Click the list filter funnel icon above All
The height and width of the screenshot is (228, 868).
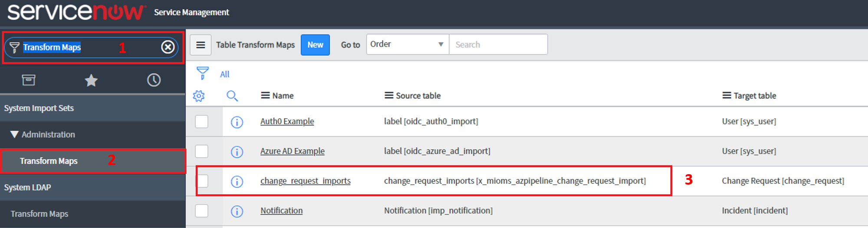pos(202,73)
